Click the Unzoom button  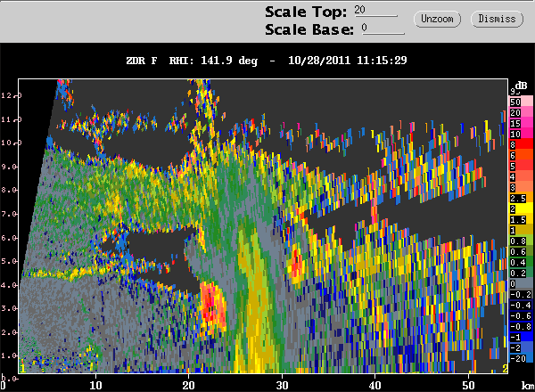[437, 19]
